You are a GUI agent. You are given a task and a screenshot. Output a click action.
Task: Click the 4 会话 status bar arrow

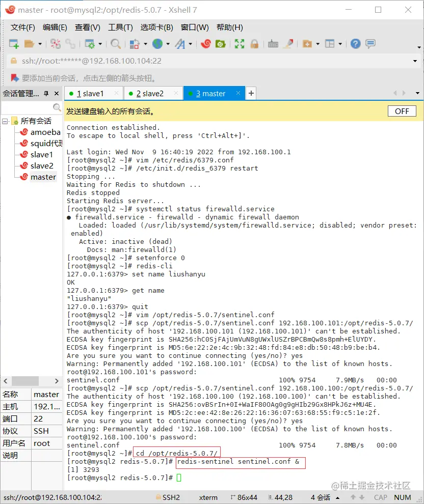(338, 497)
